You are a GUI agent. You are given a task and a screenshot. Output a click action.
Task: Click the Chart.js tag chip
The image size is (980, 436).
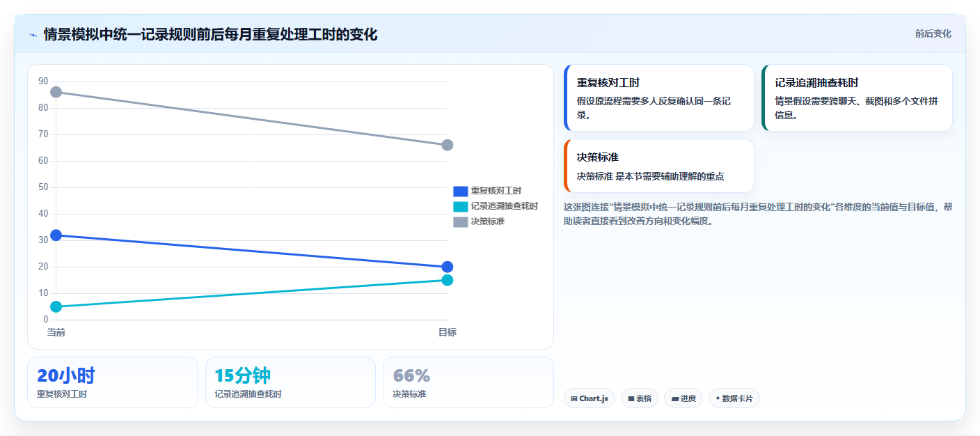coord(589,398)
